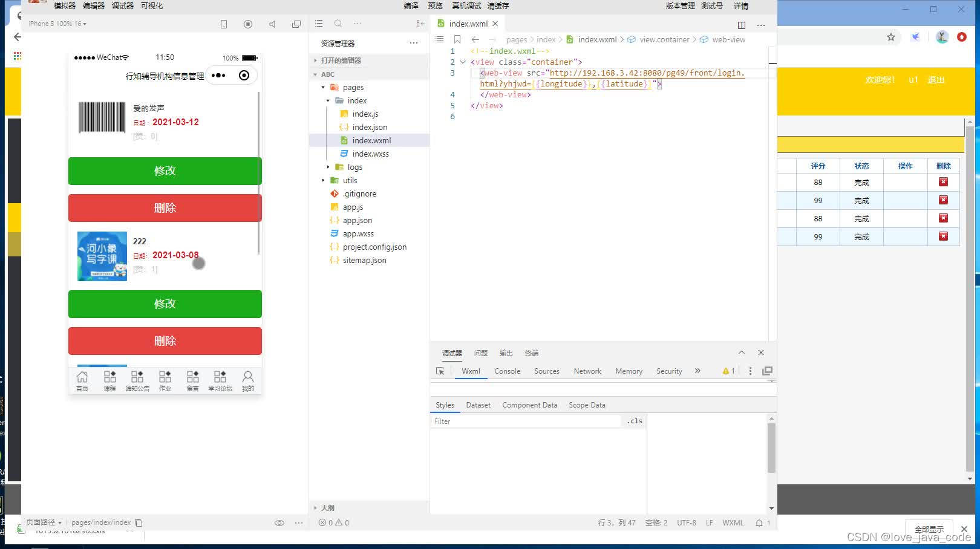This screenshot has width=980, height=549.
Task: Switch to the Network tab
Action: click(x=587, y=371)
